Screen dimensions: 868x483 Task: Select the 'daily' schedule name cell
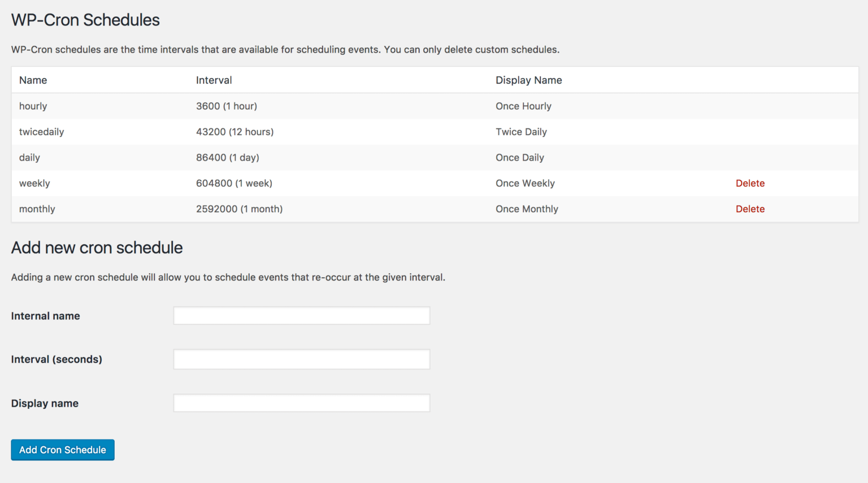coord(29,158)
